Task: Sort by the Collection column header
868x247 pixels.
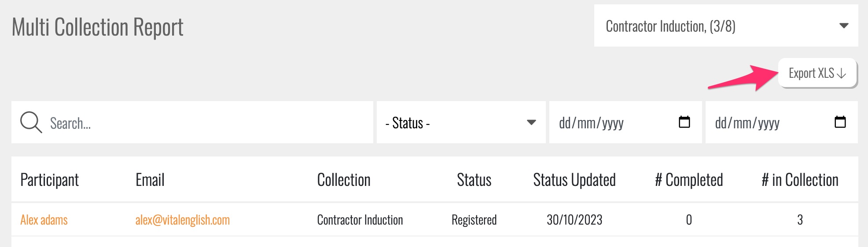Action: pos(344,180)
